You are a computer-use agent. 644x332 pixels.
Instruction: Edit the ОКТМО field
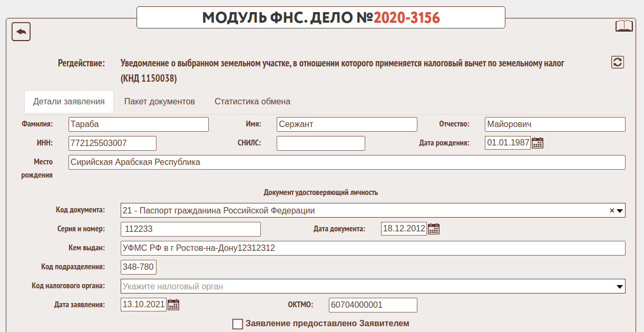(x=373, y=305)
